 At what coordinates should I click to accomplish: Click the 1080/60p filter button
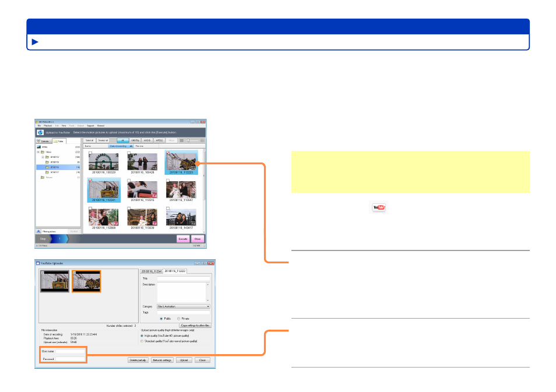135,141
